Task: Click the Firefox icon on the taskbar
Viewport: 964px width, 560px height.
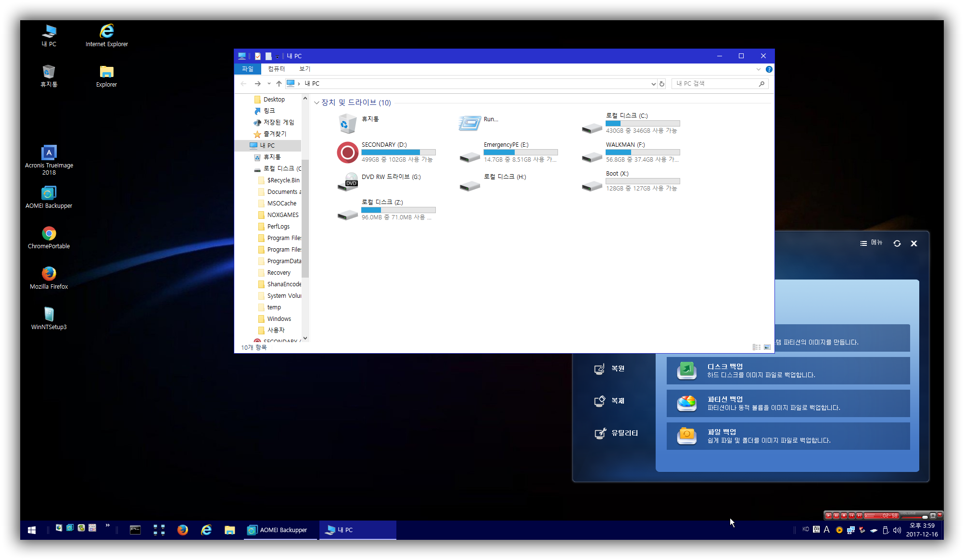Action: point(182,530)
